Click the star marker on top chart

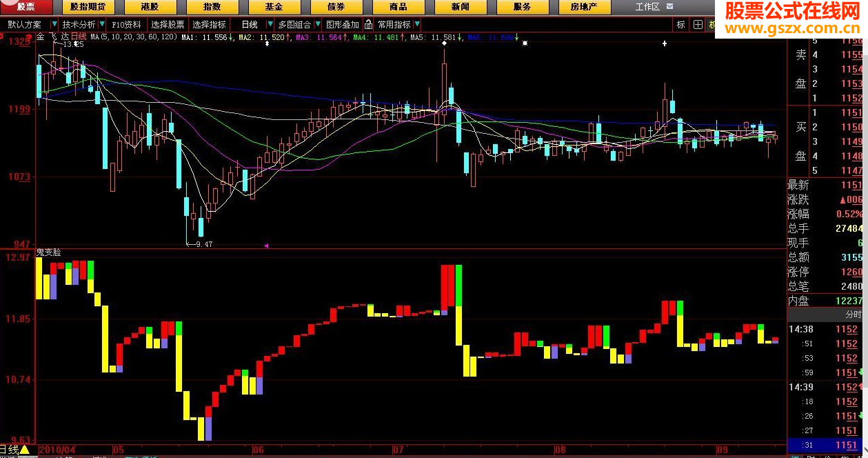525,43
